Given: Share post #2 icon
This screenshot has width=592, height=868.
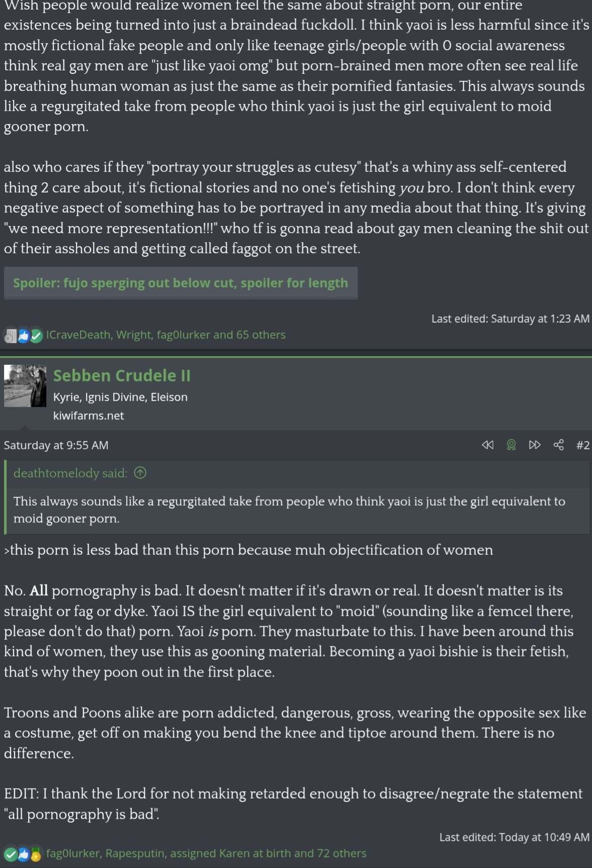Looking at the screenshot, I should point(558,445).
